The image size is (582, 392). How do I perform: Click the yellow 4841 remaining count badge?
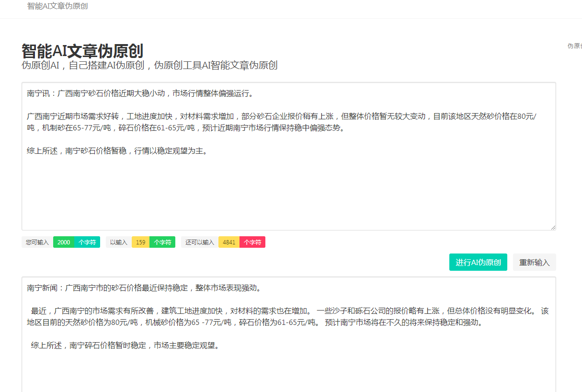click(229, 242)
